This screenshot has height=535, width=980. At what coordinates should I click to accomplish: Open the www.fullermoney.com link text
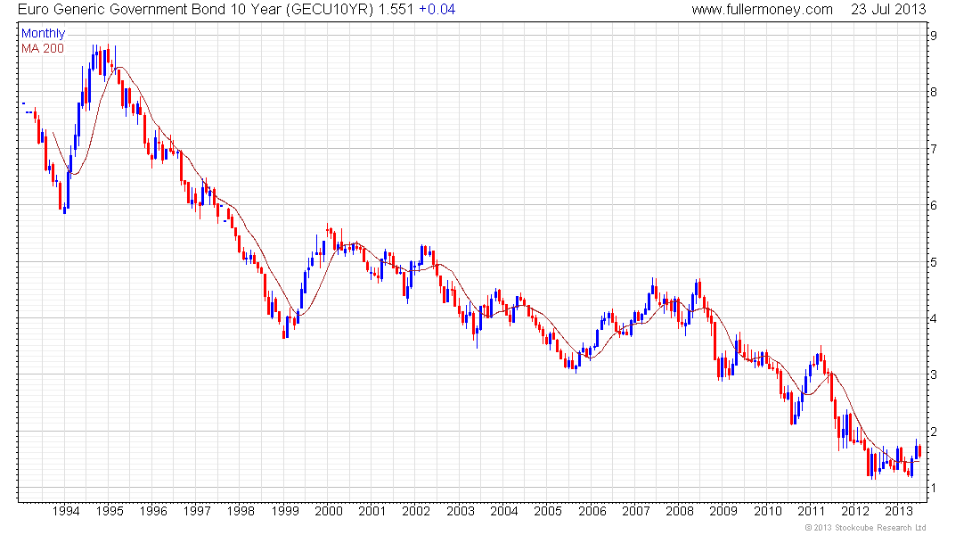click(x=762, y=10)
